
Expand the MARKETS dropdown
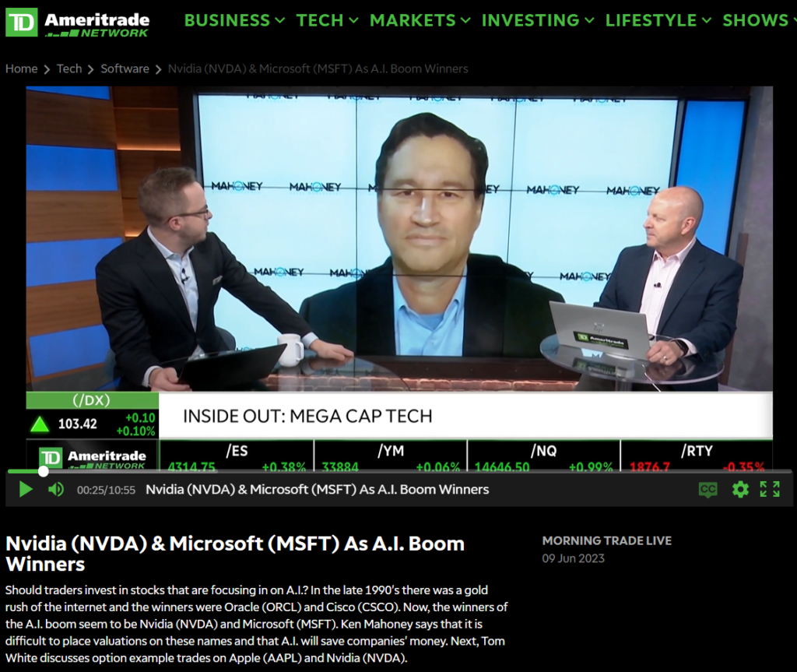414,21
